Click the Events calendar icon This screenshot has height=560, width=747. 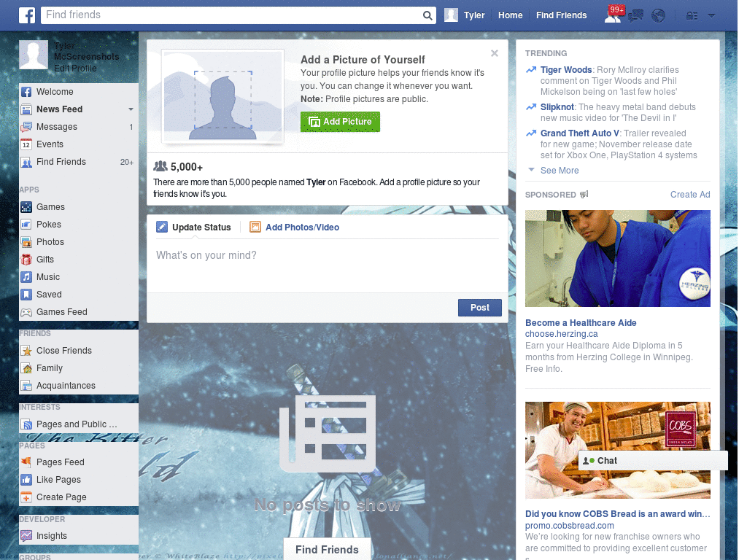(26, 144)
